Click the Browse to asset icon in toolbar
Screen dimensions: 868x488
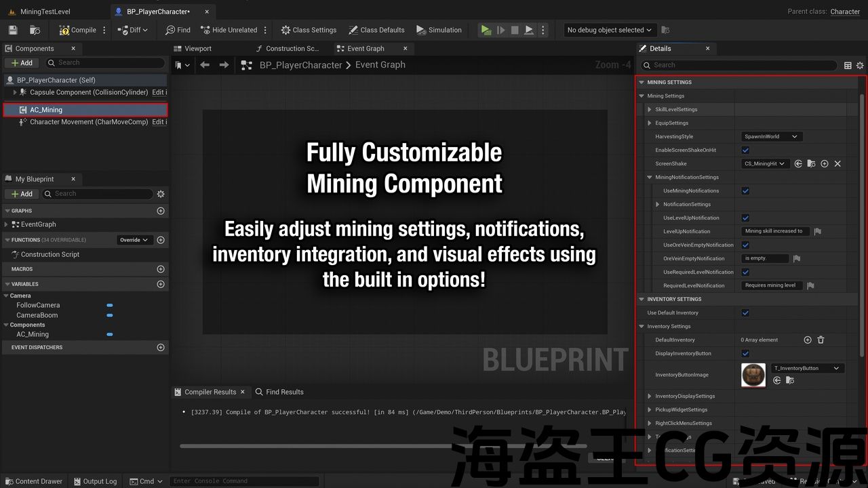[35, 30]
